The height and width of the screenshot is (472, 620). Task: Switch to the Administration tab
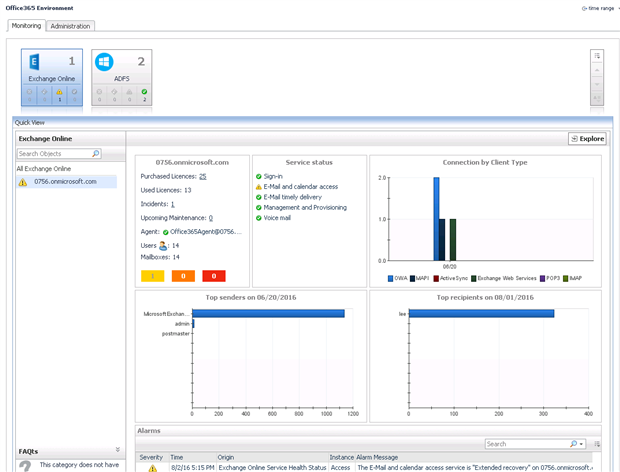[x=70, y=26]
